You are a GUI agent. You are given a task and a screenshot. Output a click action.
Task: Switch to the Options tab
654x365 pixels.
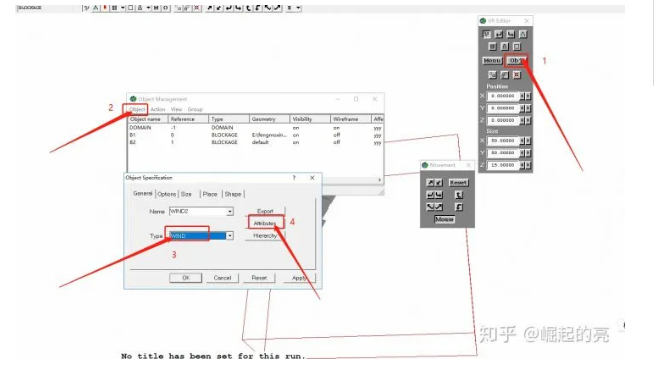(166, 194)
